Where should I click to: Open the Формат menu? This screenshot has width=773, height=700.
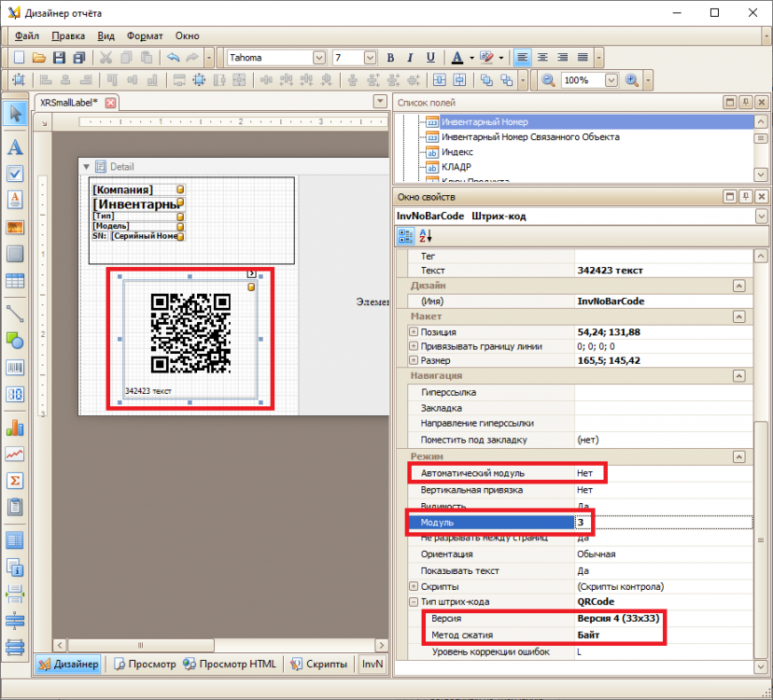(x=145, y=36)
